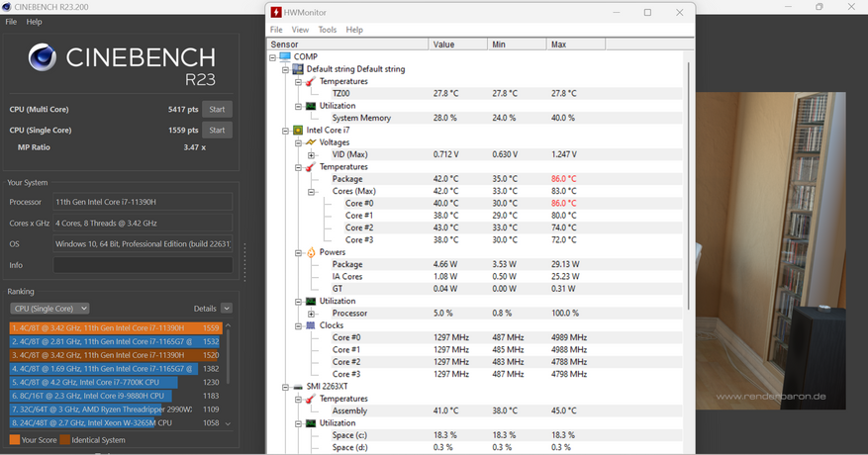Click the Min column header
Viewport: 868px width, 455px height.
tap(517, 45)
